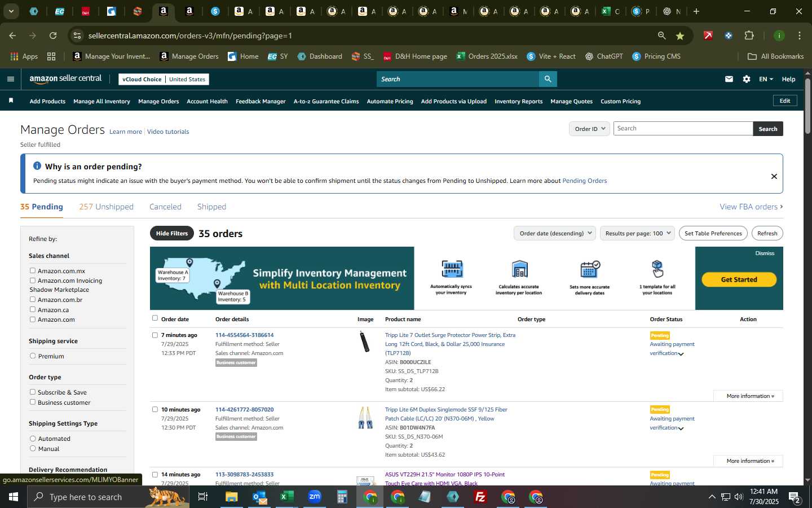The image size is (812, 508).
Task: Open Account Health in the nav bar
Action: (207, 102)
